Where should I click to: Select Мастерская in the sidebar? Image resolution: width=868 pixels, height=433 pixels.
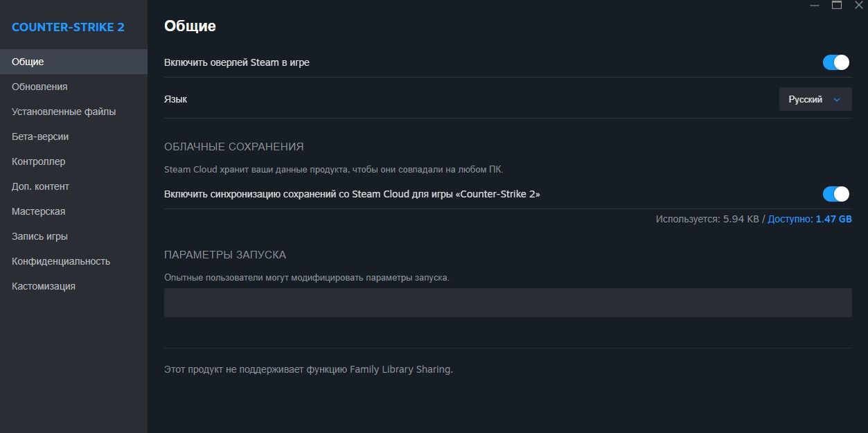[38, 211]
